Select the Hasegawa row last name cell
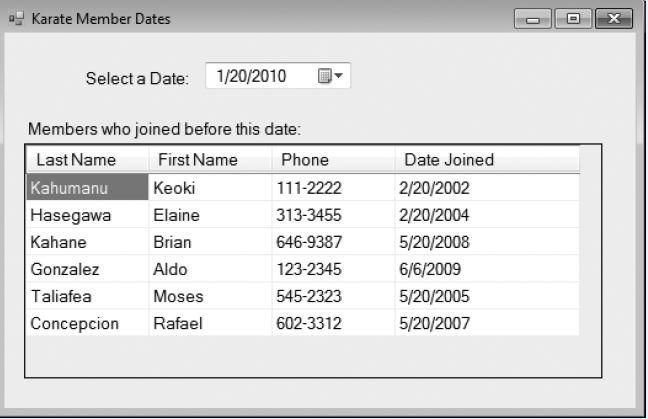Viewport: 648px width, 419px height. click(87, 215)
